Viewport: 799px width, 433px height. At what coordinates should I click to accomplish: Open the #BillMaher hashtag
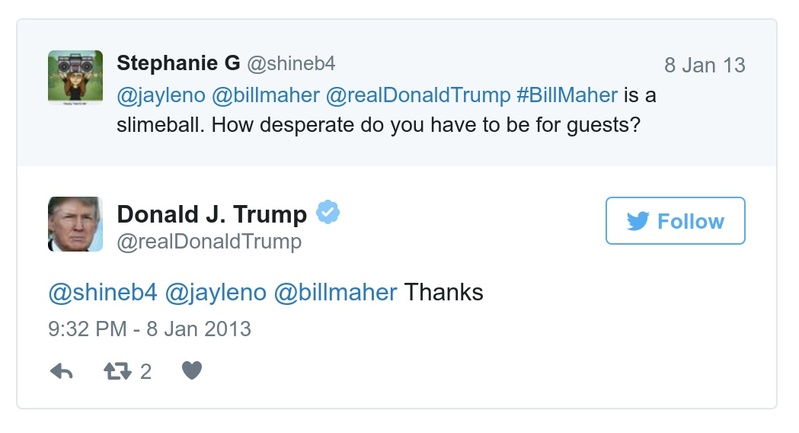568,96
